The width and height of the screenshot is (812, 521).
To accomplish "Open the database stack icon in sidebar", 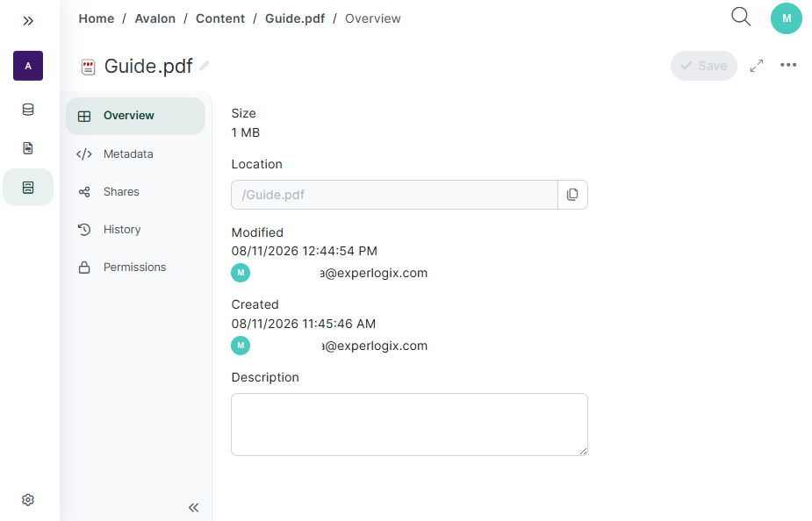I will click(28, 110).
